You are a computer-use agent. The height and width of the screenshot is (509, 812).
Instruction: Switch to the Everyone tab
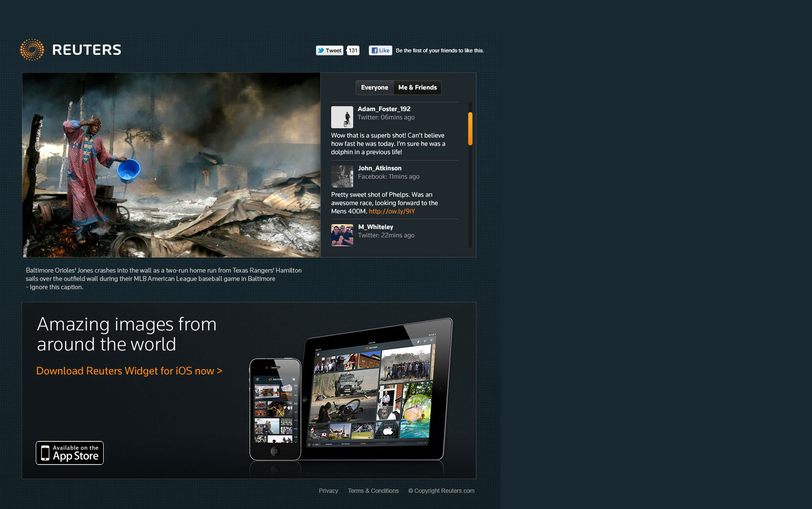tap(374, 88)
